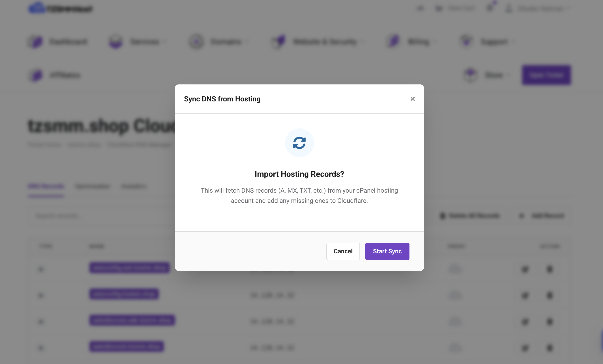The height and width of the screenshot is (364, 603).
Task: Switch to the Optimization tab
Action: coord(93,186)
